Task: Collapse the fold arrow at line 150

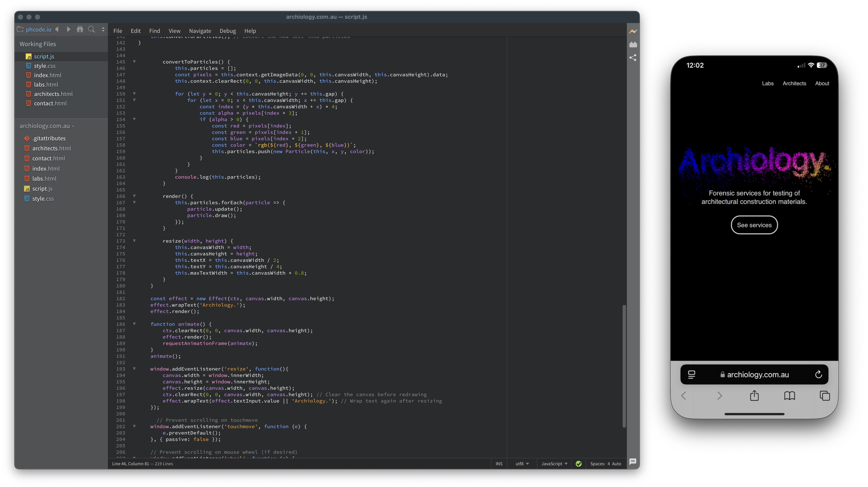Action: click(x=134, y=94)
